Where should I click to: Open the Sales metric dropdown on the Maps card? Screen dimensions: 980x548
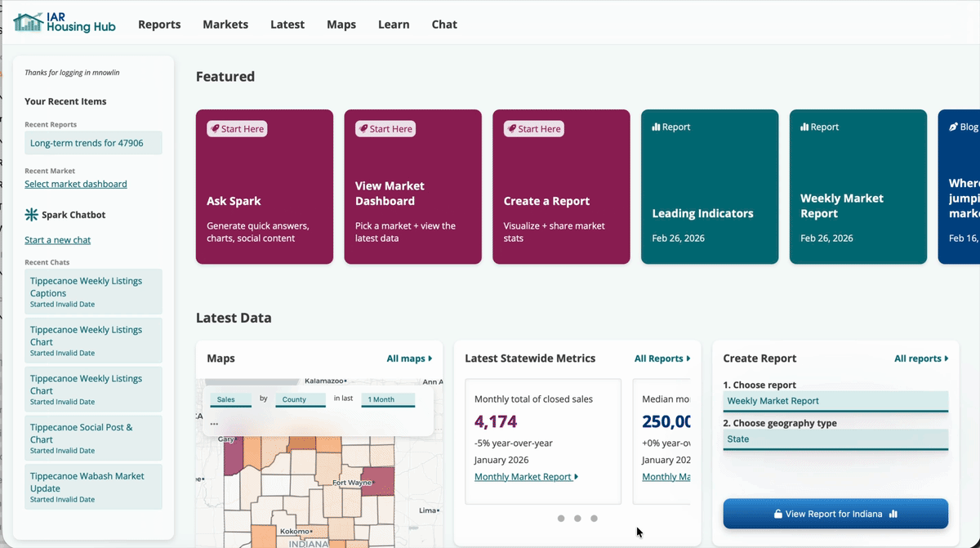pos(229,399)
